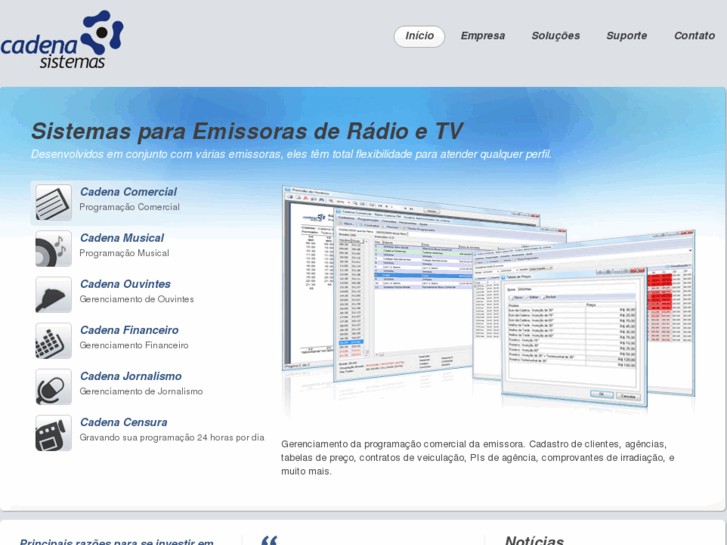Click the blue opening quotation mark icon
Viewport: 727px width, 545px height.
point(269,540)
